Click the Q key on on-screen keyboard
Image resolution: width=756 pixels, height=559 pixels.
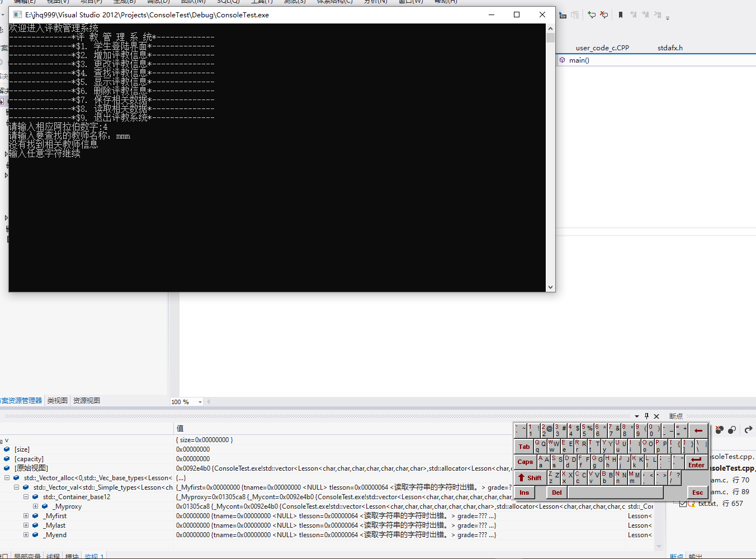point(541,446)
